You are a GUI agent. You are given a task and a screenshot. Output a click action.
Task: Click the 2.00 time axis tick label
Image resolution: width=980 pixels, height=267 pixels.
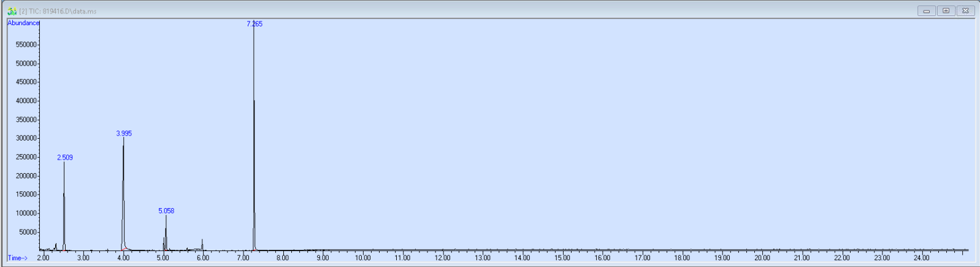pyautogui.click(x=43, y=258)
